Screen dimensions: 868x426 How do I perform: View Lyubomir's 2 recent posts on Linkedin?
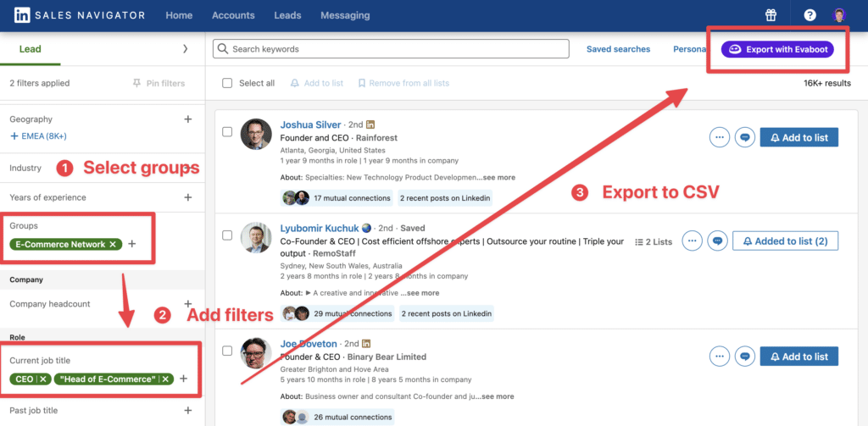[446, 313]
